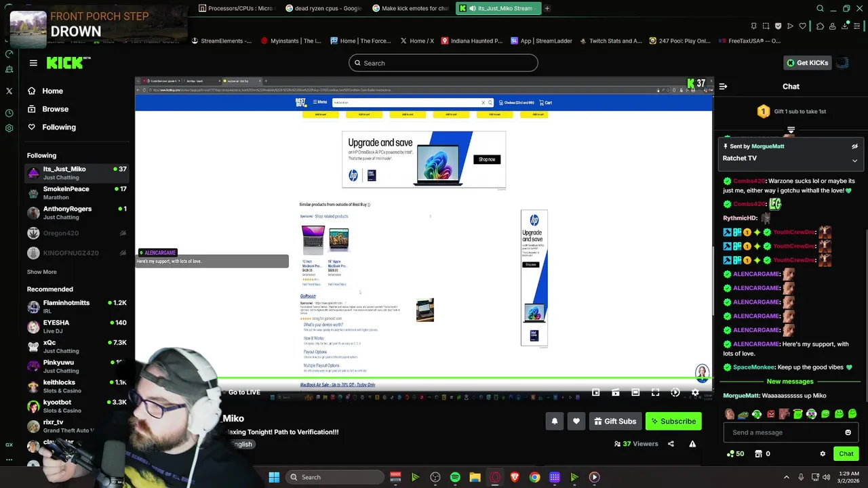Open Windows Start menu
Screen dimensions: 868x488
[274, 477]
